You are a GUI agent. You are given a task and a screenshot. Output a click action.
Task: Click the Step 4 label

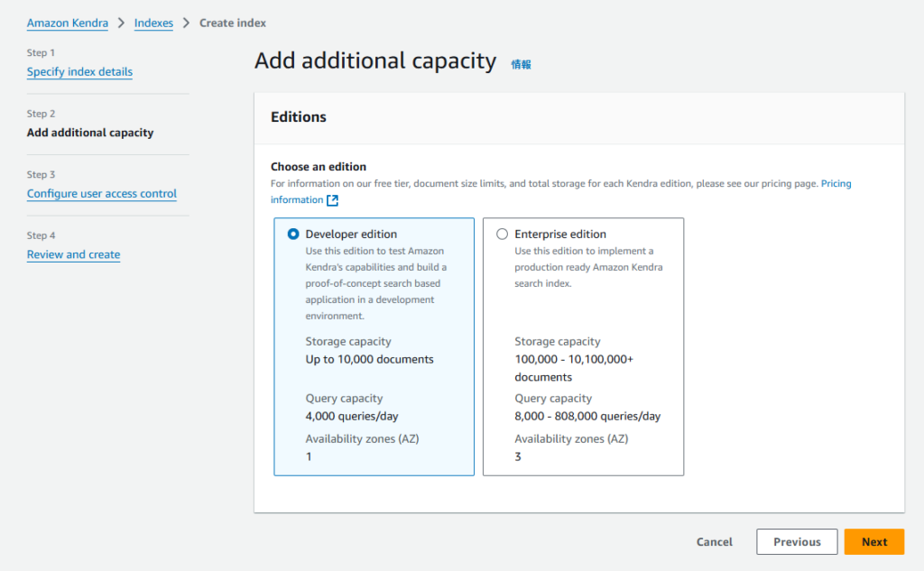[x=41, y=235]
